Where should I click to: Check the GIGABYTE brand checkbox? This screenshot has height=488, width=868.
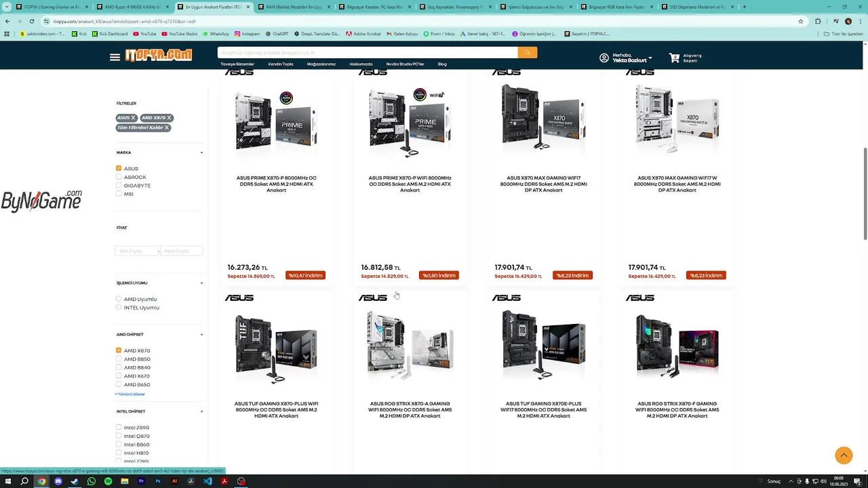click(119, 185)
